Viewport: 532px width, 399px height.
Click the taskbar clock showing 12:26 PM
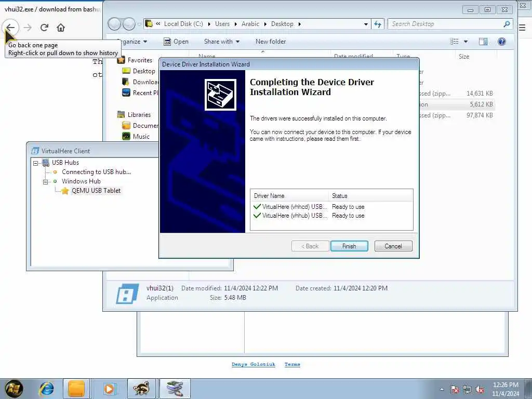506,389
